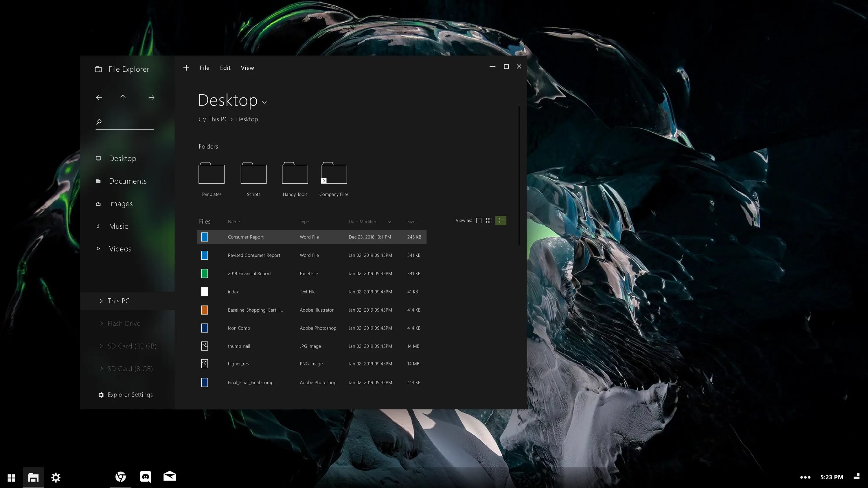Screen dimensions: 868x488
Task: Open the View menu
Action: [x=247, y=68]
